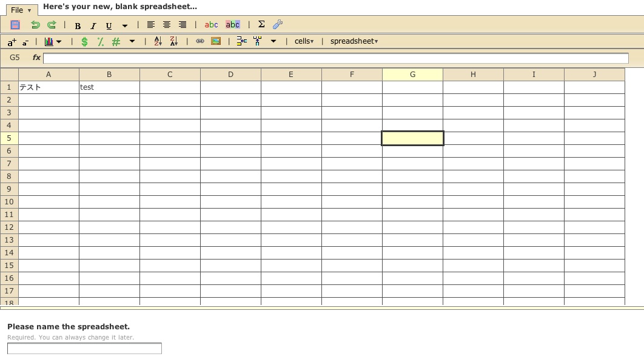This screenshot has height=362, width=644.
Task: Expand the chart type dropdown arrow
Action: pyautogui.click(x=59, y=42)
